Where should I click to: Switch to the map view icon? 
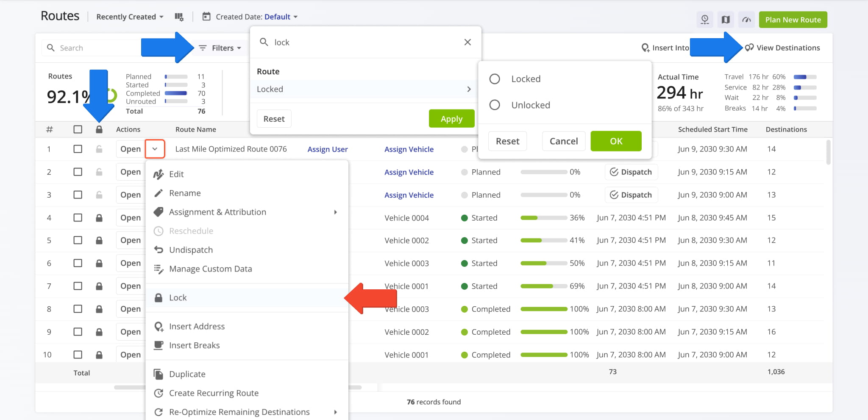pos(726,20)
